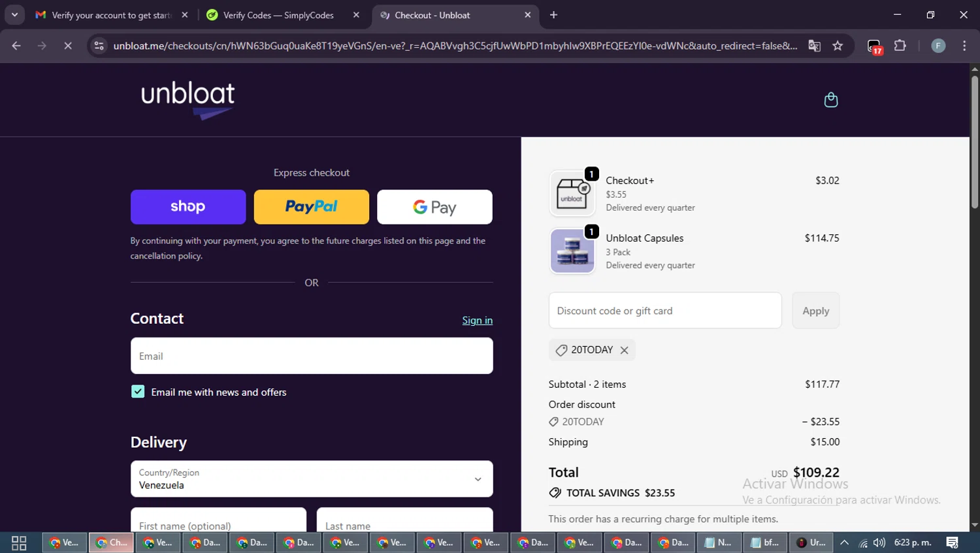The width and height of the screenshot is (980, 553).
Task: Click the tag icon beside TOTAL SAVINGS
Action: pyautogui.click(x=555, y=493)
